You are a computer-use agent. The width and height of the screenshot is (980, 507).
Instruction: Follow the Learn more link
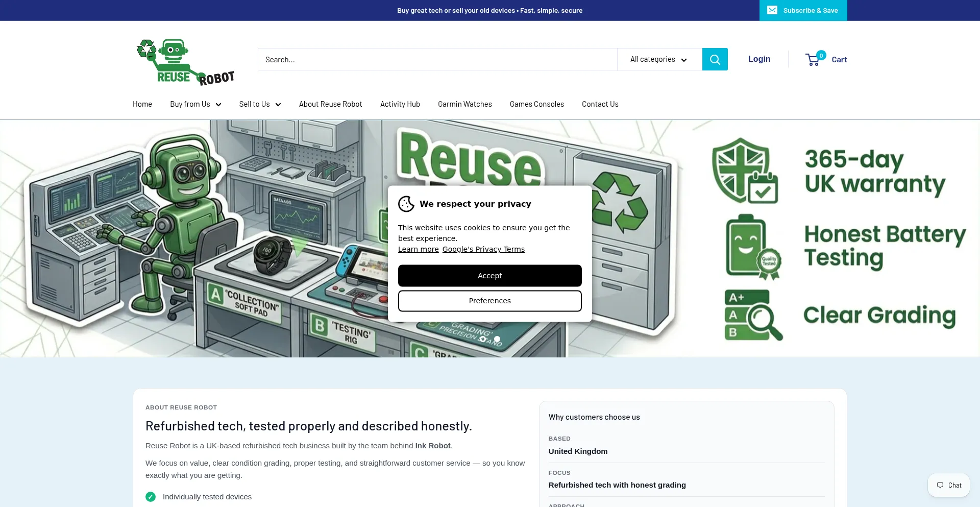pos(419,249)
